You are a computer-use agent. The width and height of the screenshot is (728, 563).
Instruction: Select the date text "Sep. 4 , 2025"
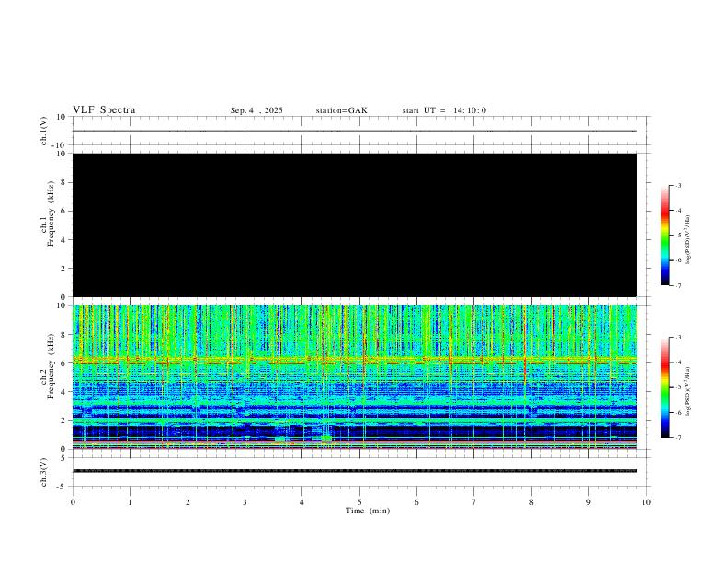pyautogui.click(x=256, y=110)
